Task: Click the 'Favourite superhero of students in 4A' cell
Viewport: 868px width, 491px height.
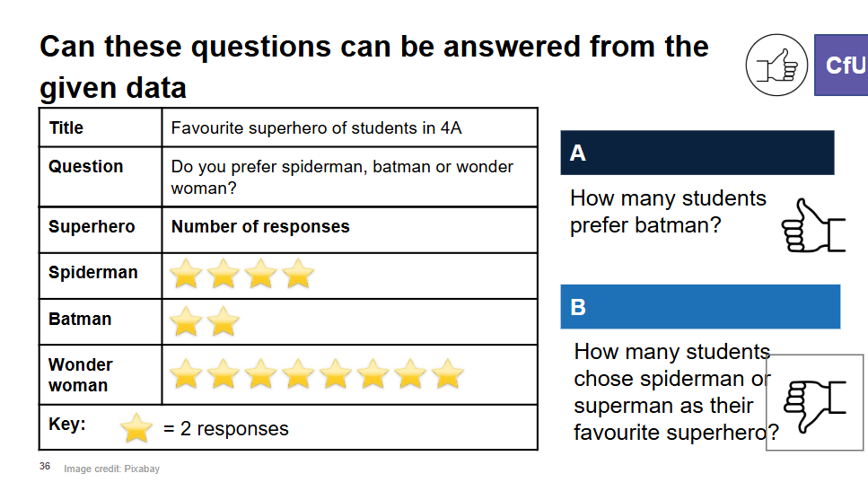Action: point(349,127)
